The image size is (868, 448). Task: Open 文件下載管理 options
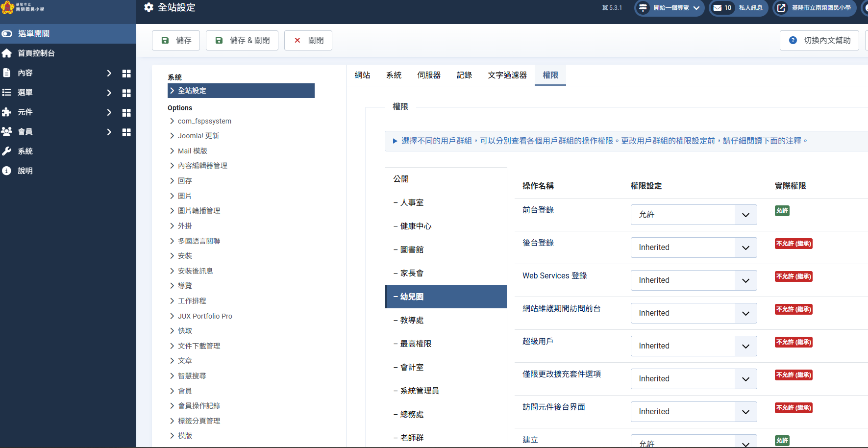pyautogui.click(x=198, y=346)
